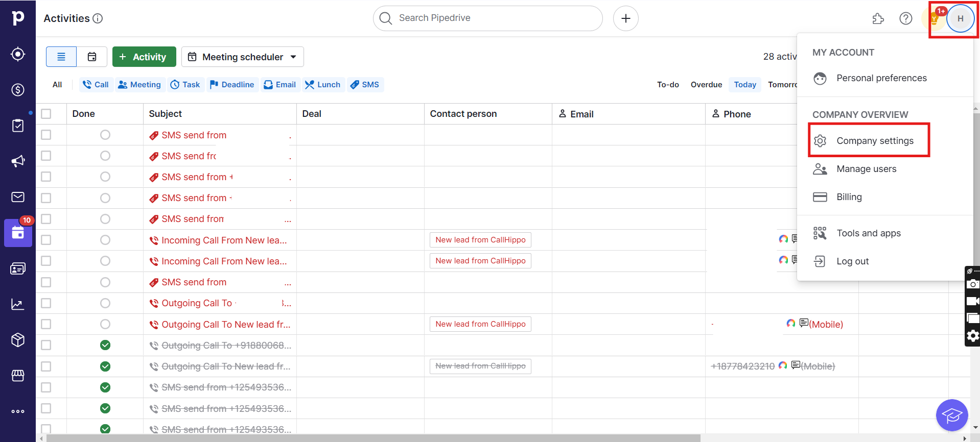Open the Insights chart sidebar icon
The height and width of the screenshot is (442, 980).
point(18,304)
